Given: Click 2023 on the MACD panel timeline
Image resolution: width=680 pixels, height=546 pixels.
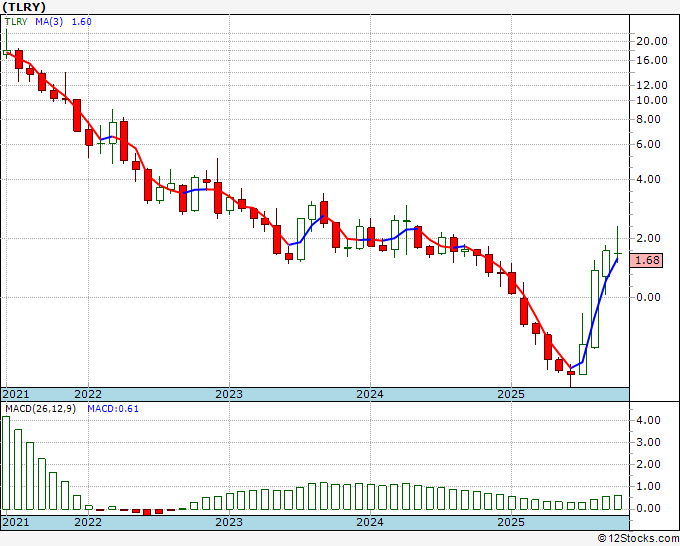Looking at the screenshot, I should coord(229,523).
